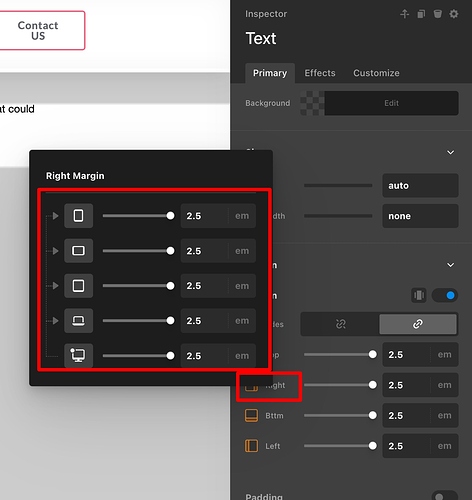Open the gear settings icon in Inspector

454,14
